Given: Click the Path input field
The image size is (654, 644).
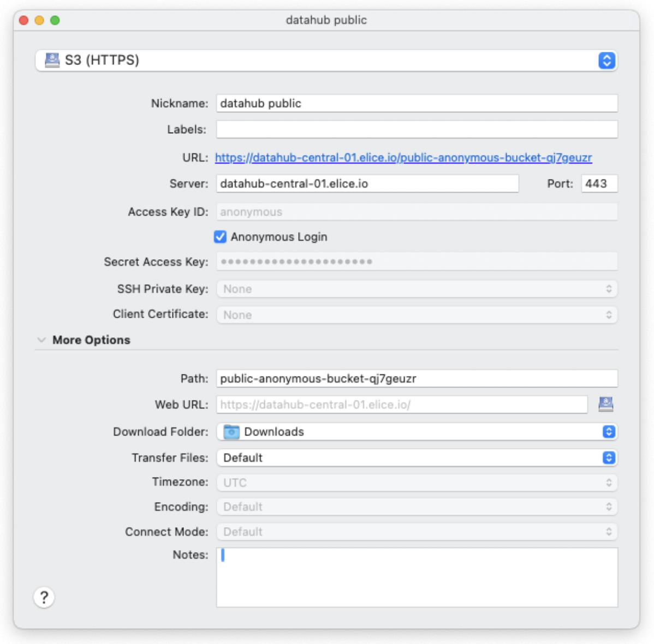Looking at the screenshot, I should 417,379.
